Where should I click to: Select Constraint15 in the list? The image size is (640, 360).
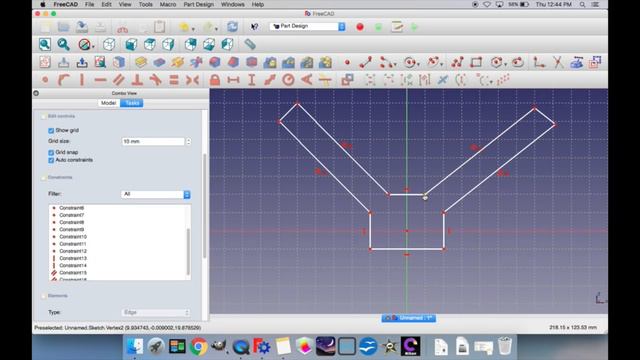click(x=73, y=273)
